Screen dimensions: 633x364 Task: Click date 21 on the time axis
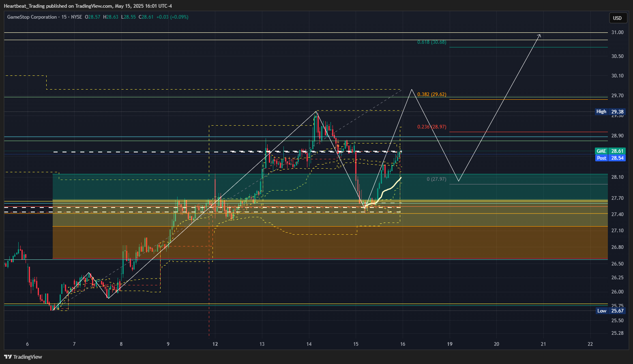(x=543, y=344)
